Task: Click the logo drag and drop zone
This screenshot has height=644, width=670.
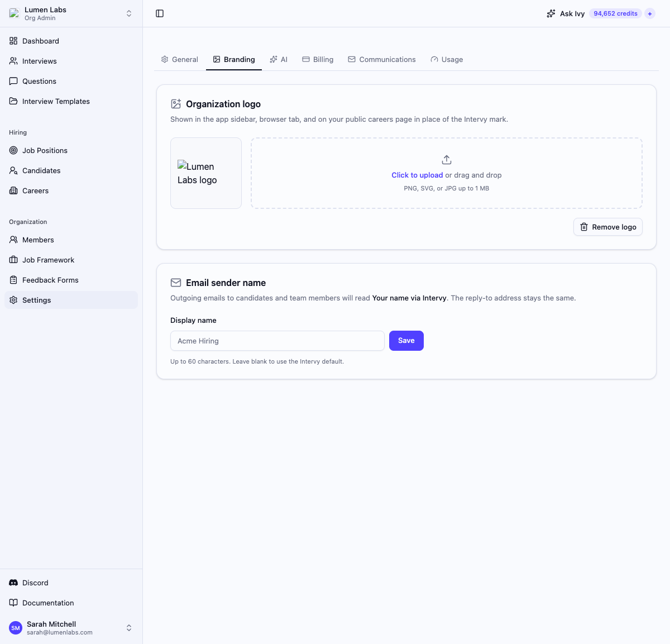Action: pos(447,173)
